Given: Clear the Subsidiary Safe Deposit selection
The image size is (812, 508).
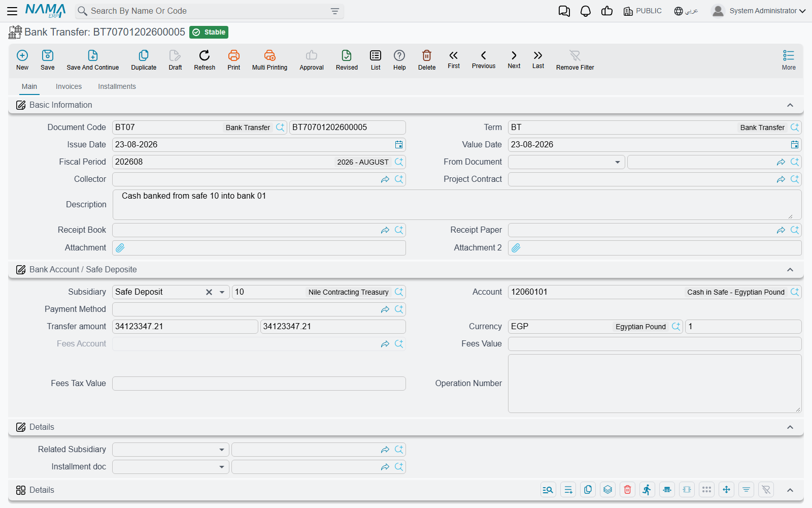Looking at the screenshot, I should [x=209, y=292].
